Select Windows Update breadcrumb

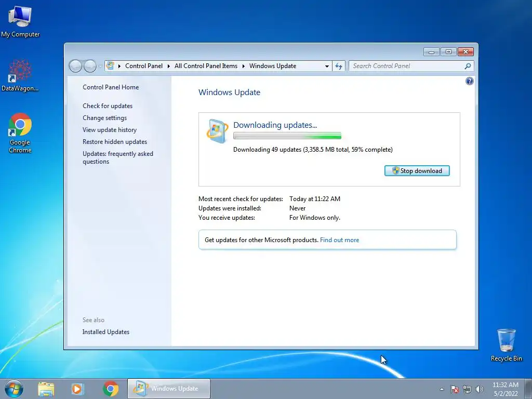tap(273, 66)
